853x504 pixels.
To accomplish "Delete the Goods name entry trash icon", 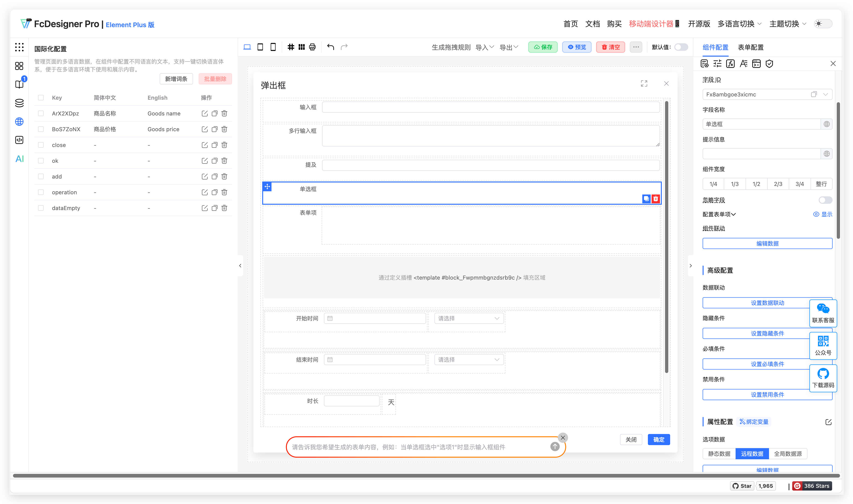I will [x=224, y=113].
